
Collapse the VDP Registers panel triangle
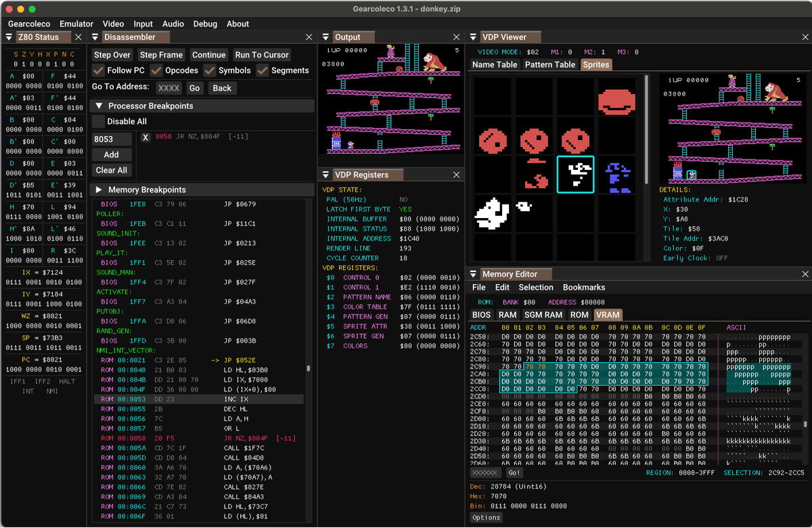(326, 175)
